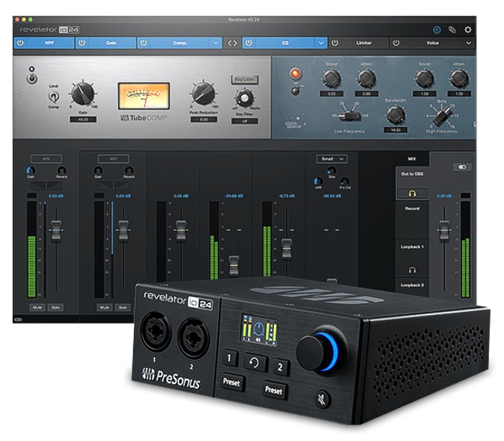Click channel two Gain knob
This screenshot has width=504, height=441.
point(98,170)
